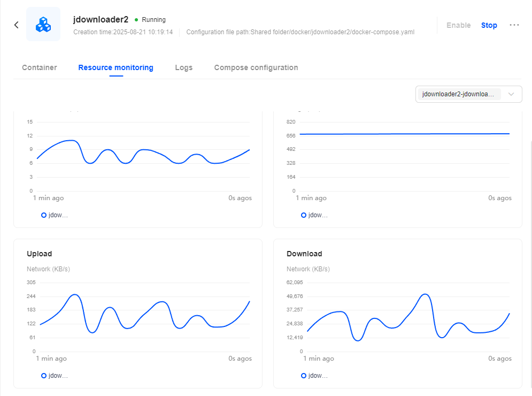Click the blue Docker cubes project icon
The height and width of the screenshot is (396, 532).
click(43, 25)
